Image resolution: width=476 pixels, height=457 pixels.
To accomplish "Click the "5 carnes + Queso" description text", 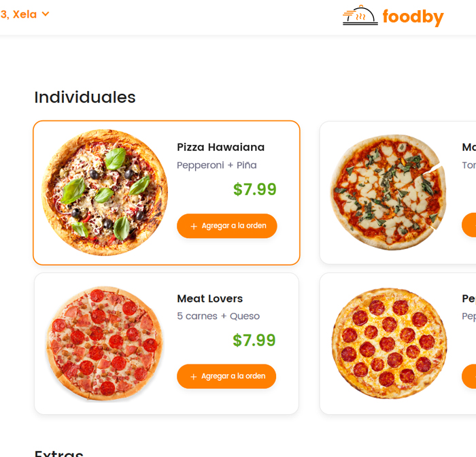I will pos(218,316).
